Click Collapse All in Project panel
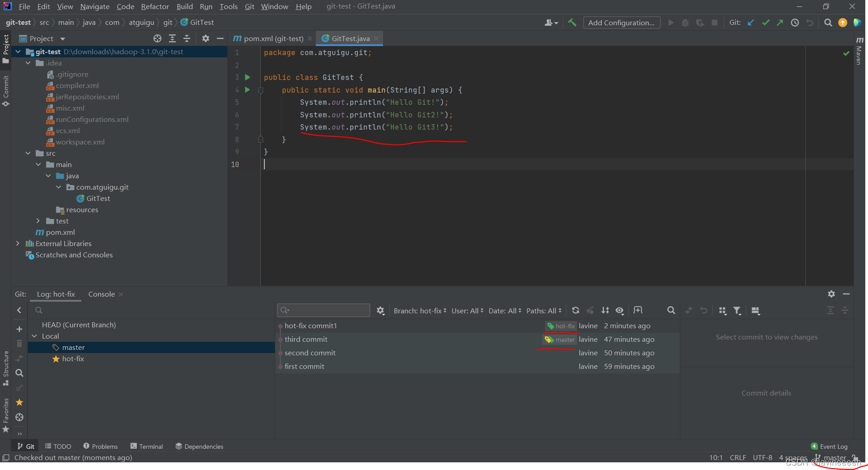The height and width of the screenshot is (470, 868). pyautogui.click(x=187, y=38)
